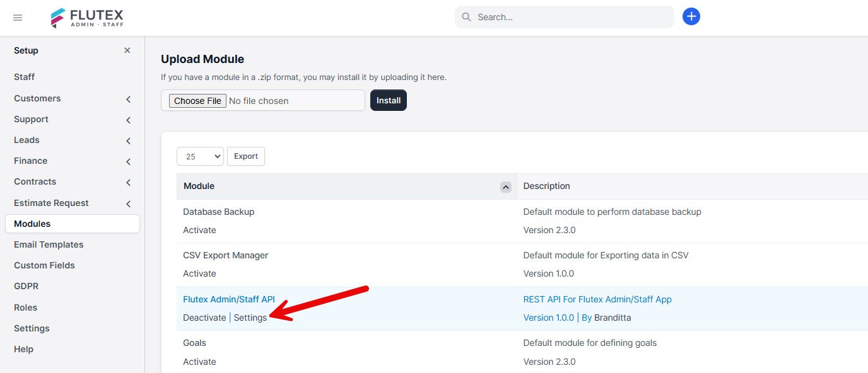Open Staff in the Setup menu

[x=25, y=77]
